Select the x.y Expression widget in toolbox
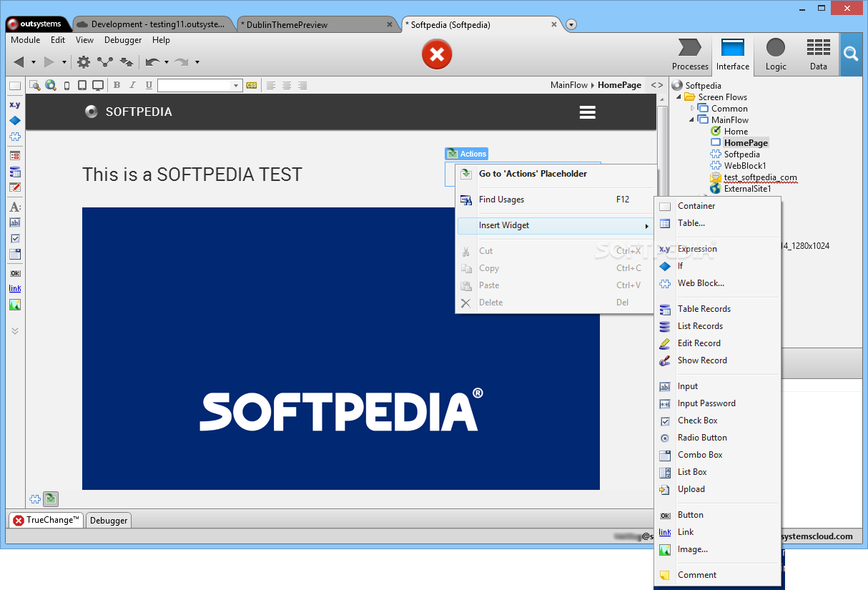This screenshot has height=590, width=868. coord(15,104)
